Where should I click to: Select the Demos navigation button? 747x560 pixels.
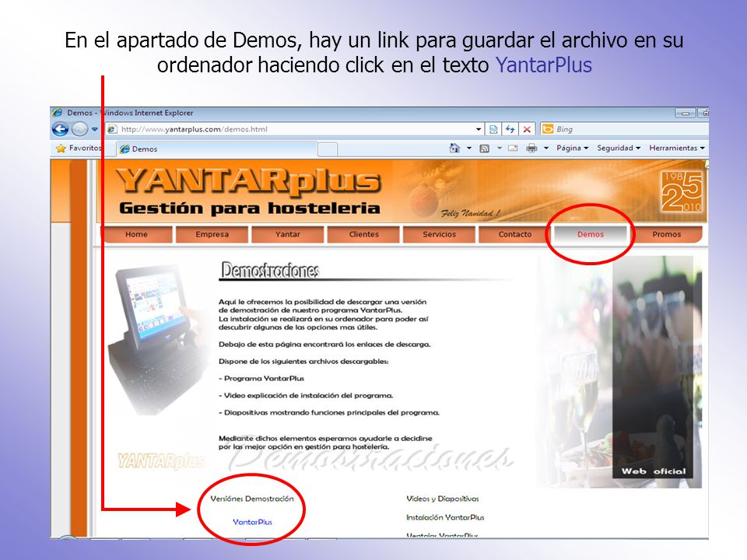click(x=591, y=234)
